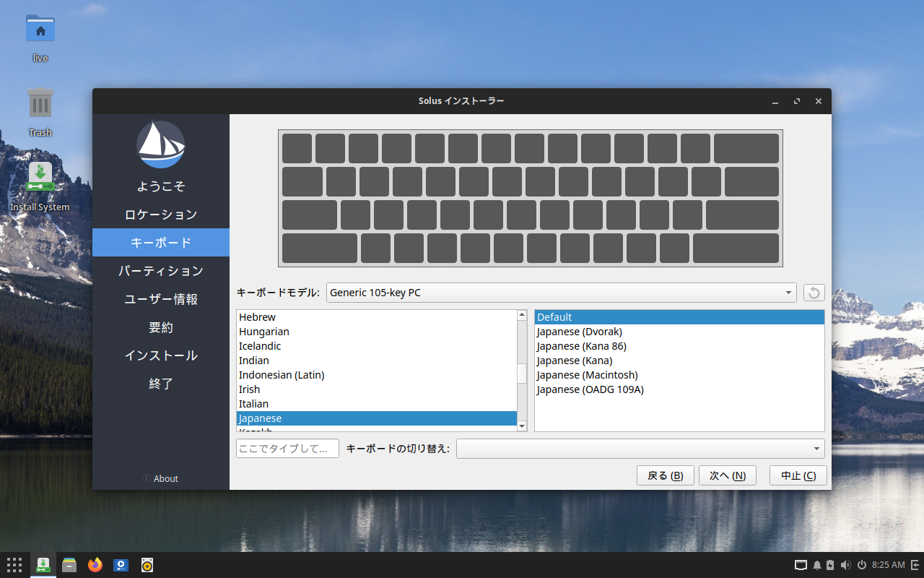
Task: Open the side panel icon at the taskbar end
Action: coord(915,565)
